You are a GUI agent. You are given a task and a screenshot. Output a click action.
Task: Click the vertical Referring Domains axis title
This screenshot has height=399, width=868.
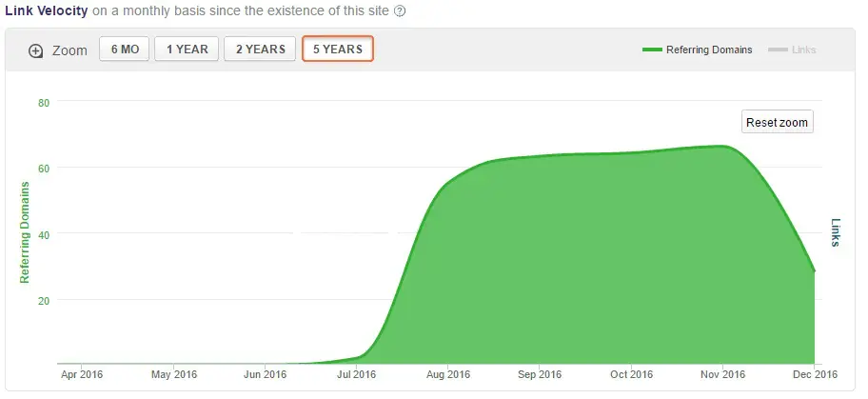click(x=26, y=231)
